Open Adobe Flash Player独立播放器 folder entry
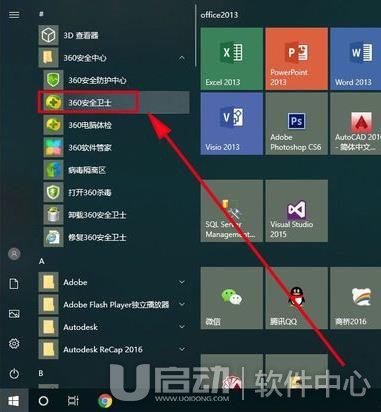 [x=113, y=305]
